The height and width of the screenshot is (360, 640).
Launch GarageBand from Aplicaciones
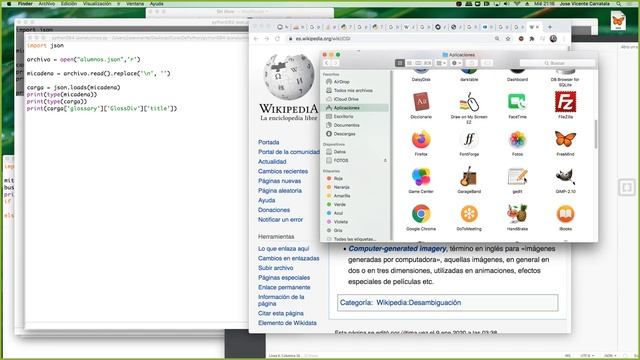point(469,177)
